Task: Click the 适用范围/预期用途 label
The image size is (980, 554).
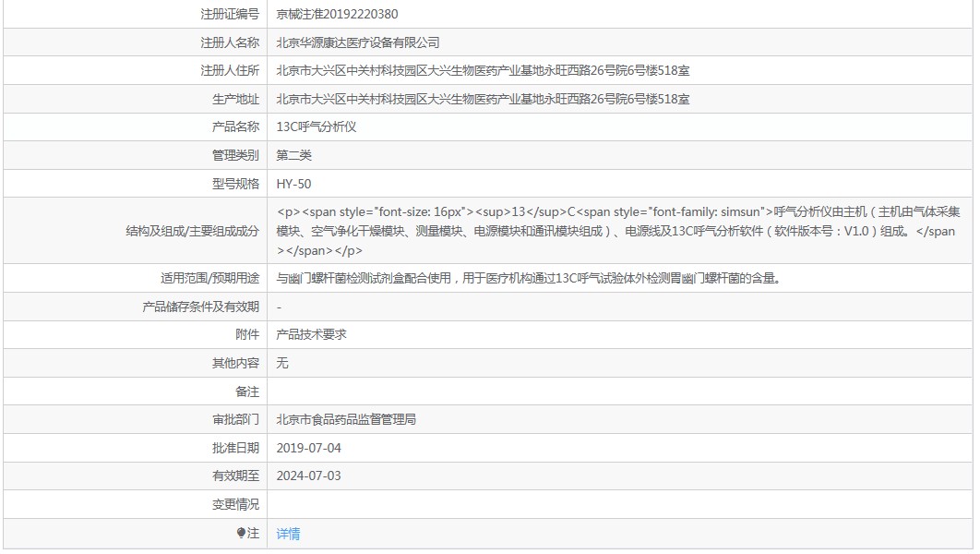Action: 210,278
